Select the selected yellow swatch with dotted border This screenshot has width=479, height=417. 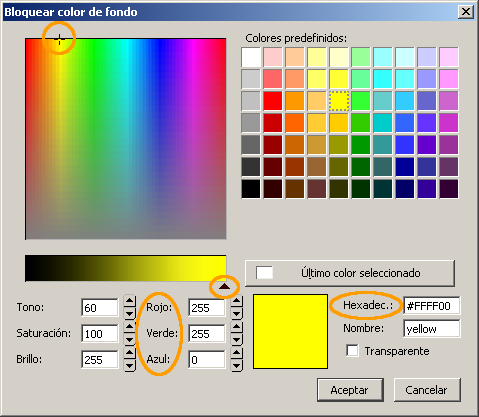339,101
